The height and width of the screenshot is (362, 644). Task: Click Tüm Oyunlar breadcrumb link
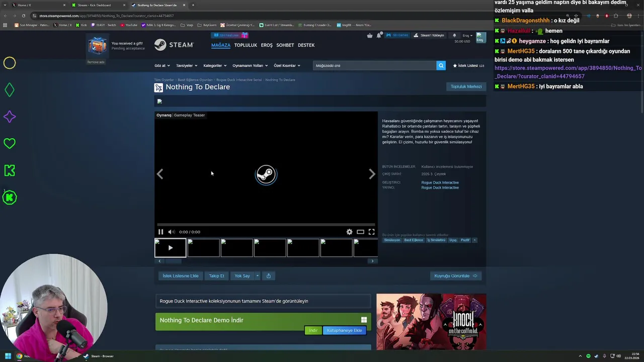tap(164, 80)
